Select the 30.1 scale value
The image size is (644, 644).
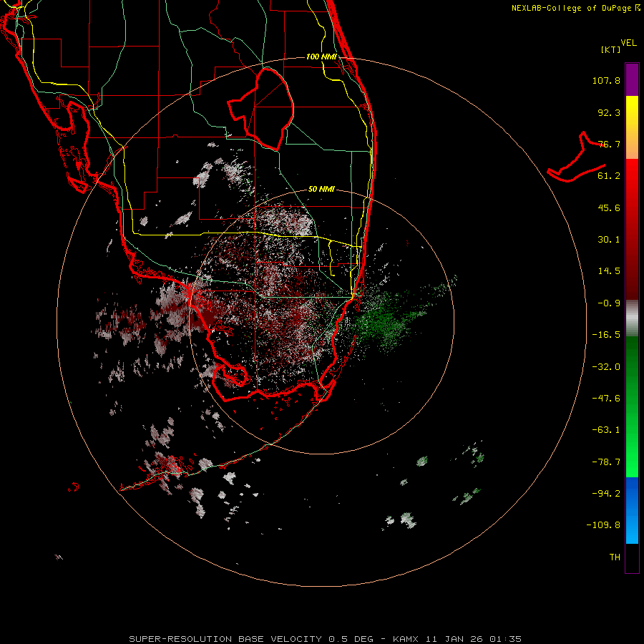pyautogui.click(x=609, y=240)
